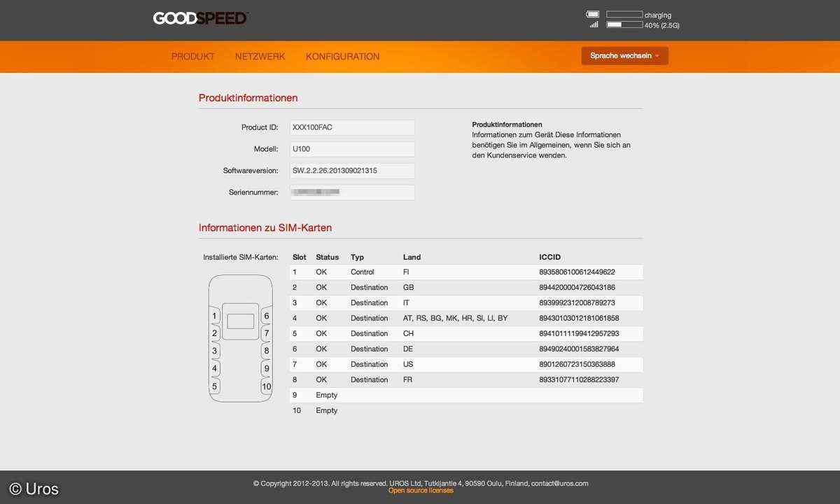Select ICCID 8901260723150363888
The width and height of the screenshot is (840, 504).
(x=577, y=365)
